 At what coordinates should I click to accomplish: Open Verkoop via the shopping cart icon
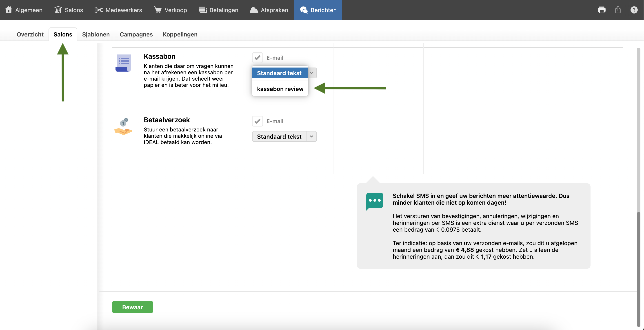(x=158, y=10)
